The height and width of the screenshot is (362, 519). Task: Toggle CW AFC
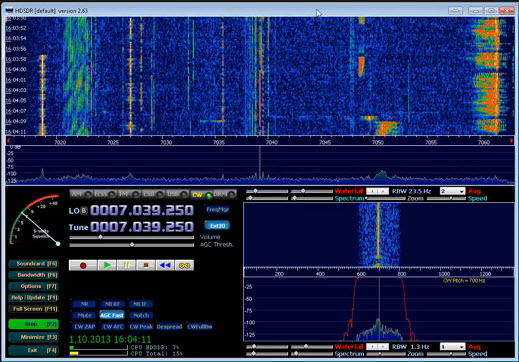pos(113,326)
